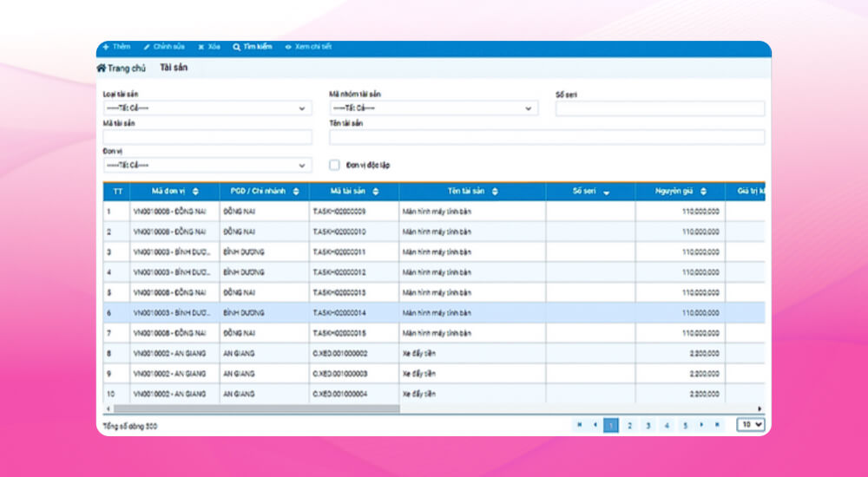Select asset code T.ASKH02000012 cell
The height and width of the screenshot is (477, 868).
coord(354,272)
